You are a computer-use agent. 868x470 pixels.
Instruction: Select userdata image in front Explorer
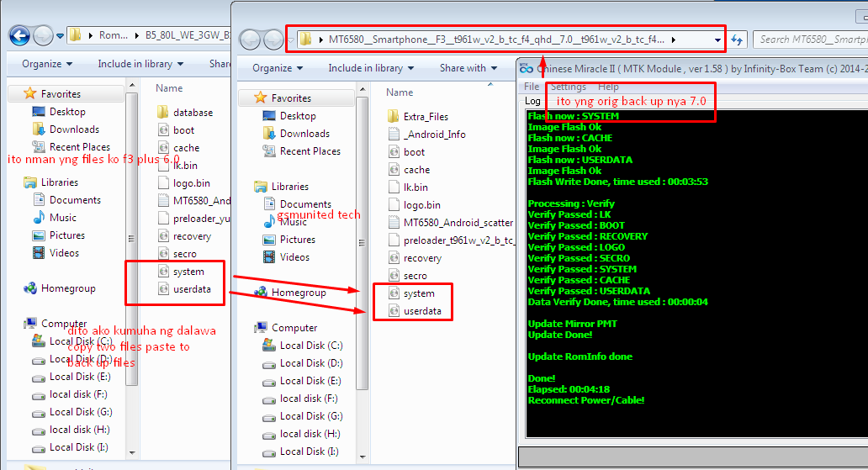click(x=415, y=312)
